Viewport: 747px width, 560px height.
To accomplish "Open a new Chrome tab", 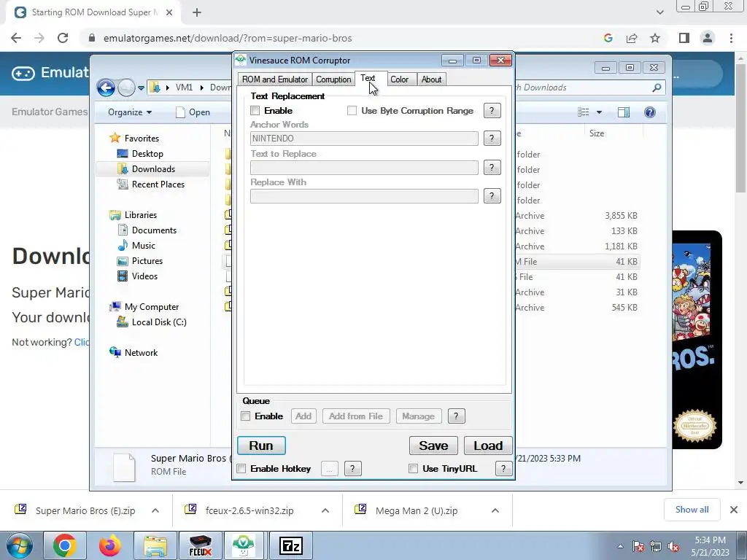I will pyautogui.click(x=197, y=13).
